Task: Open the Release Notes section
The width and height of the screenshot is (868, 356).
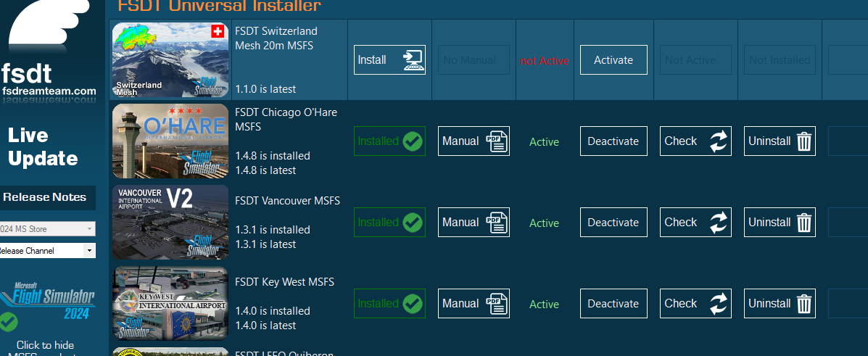Action: coord(44,197)
